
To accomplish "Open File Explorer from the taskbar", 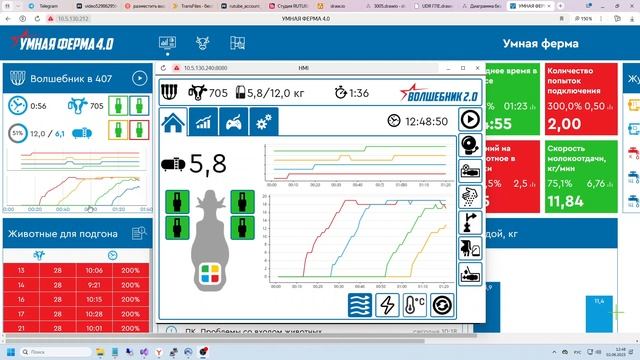I will [100, 352].
